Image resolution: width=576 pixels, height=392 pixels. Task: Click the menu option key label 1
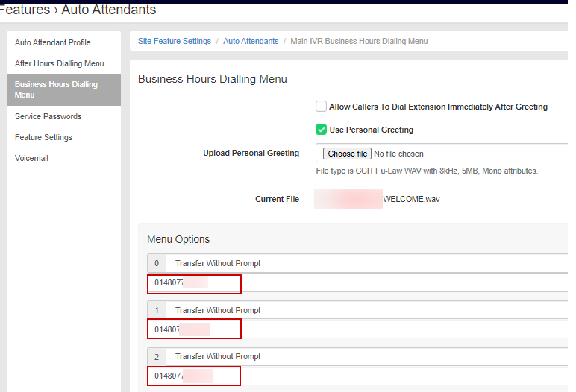point(157,310)
